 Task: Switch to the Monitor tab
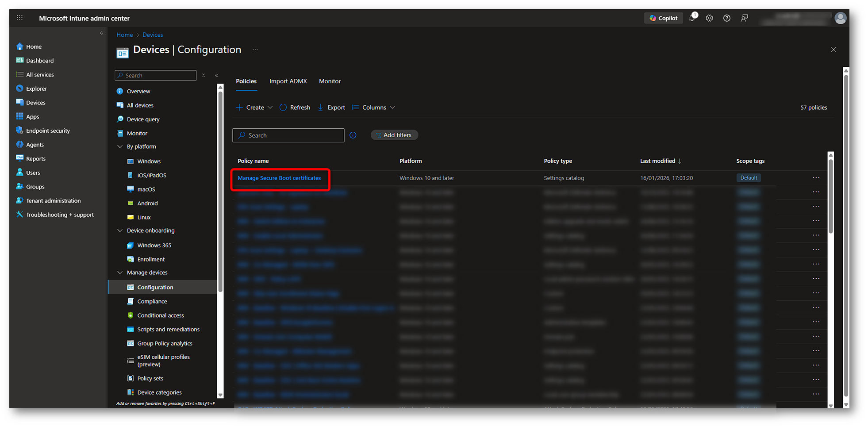[x=330, y=81]
